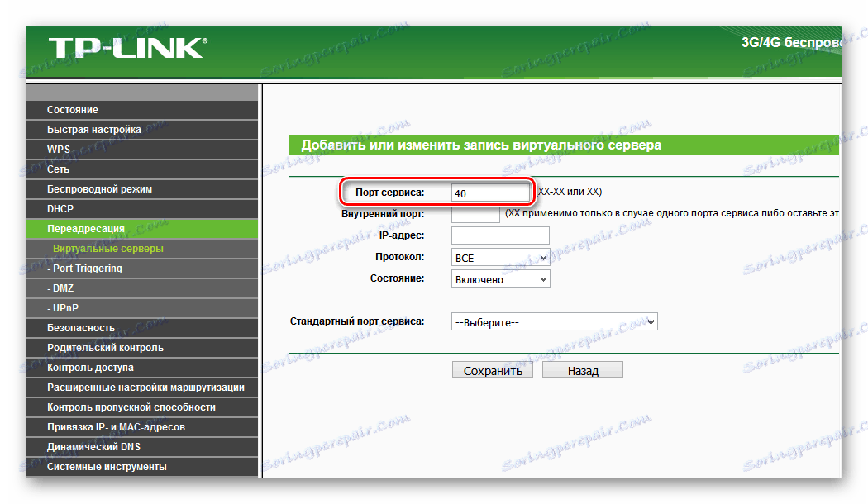Screen dimensions: 868x504
Task: Open Контроль доступа
Action: tap(142, 368)
